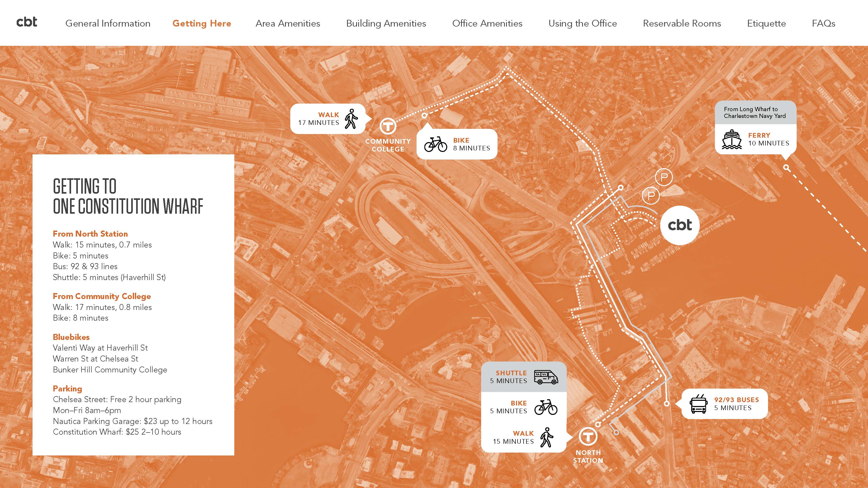Navigate to Office Amenities
Image resolution: width=868 pixels, height=488 pixels.
pos(487,23)
